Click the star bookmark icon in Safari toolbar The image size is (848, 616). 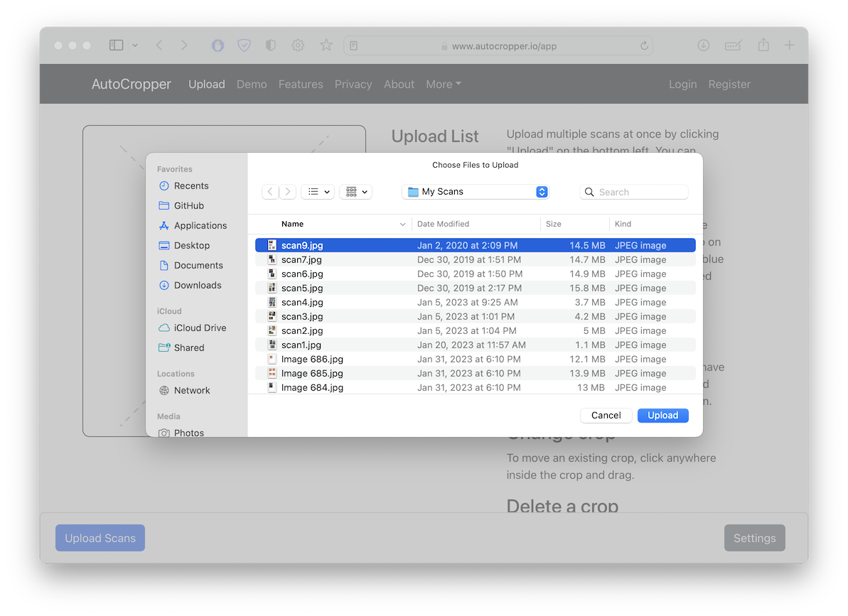[326, 45]
